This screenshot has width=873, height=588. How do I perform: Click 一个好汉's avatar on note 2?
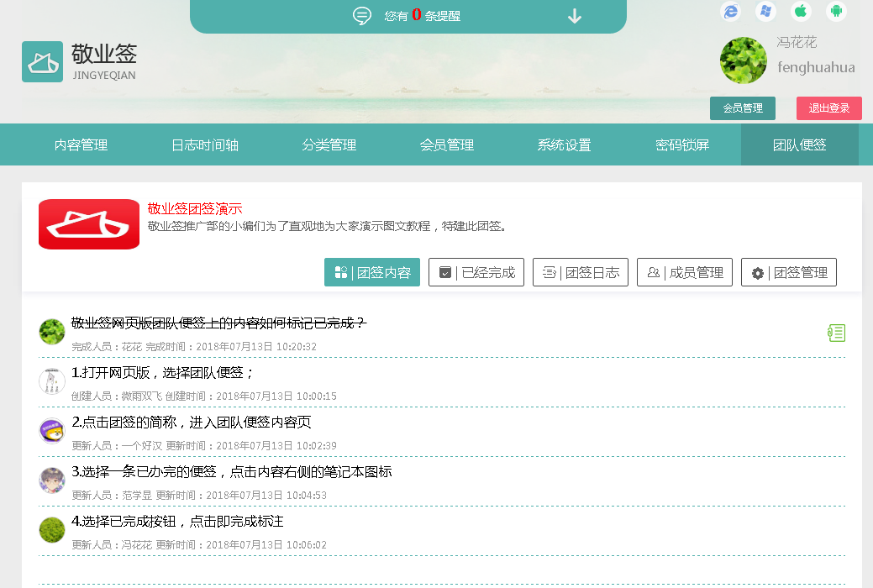tap(52, 431)
